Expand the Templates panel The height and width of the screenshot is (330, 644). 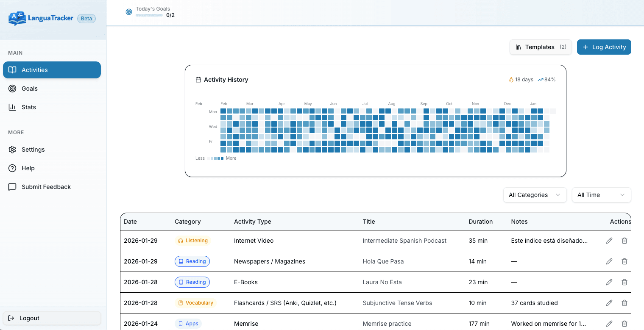tap(540, 47)
